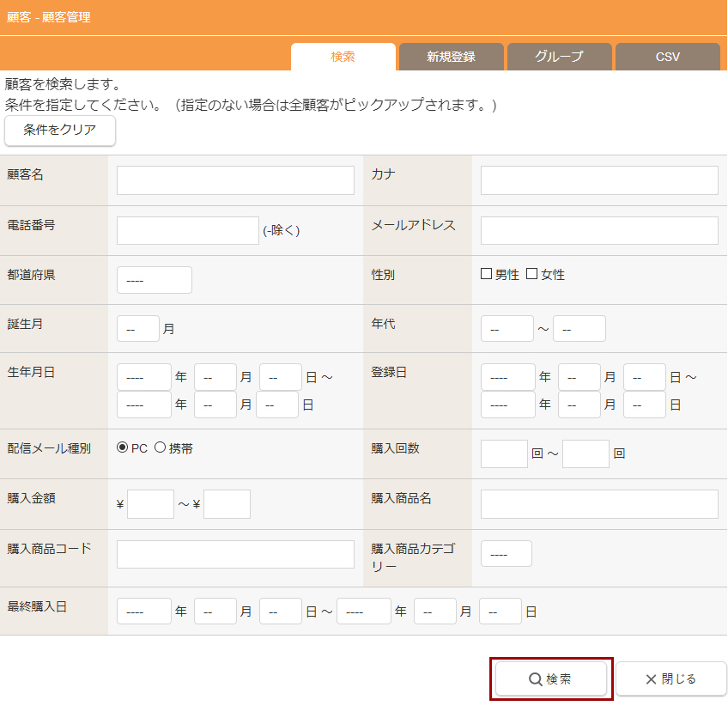This screenshot has width=728, height=712.
Task: Run the search with the bottom 検索 button
Action: (551, 679)
